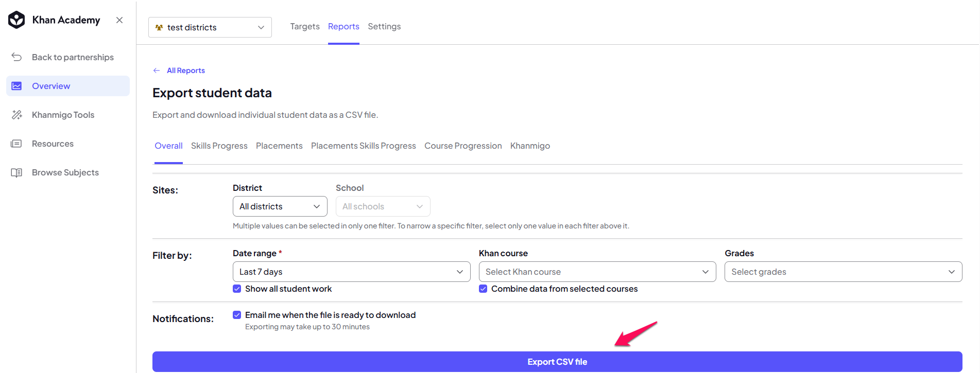Image resolution: width=980 pixels, height=373 pixels.
Task: Open the test districts selector dropdown
Action: (x=210, y=27)
